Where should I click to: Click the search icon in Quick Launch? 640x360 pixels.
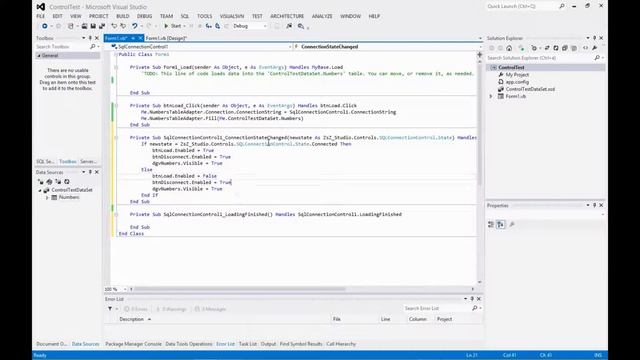click(x=562, y=7)
